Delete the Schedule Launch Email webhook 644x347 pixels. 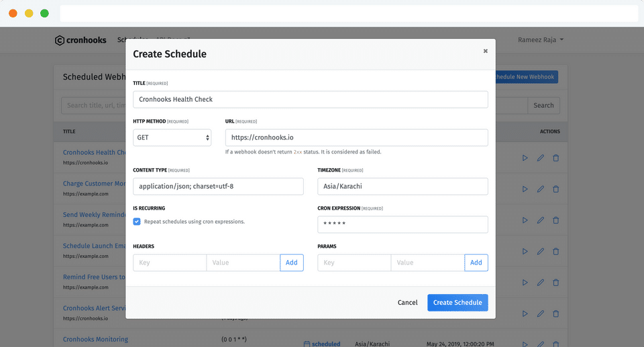pyautogui.click(x=555, y=251)
